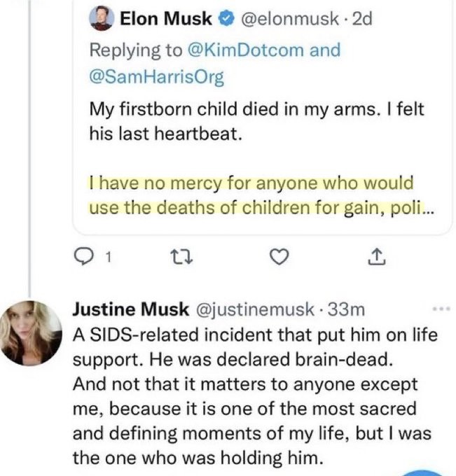Expand the truncated text ending in "poli..."
456x476 pixels.
(422, 208)
